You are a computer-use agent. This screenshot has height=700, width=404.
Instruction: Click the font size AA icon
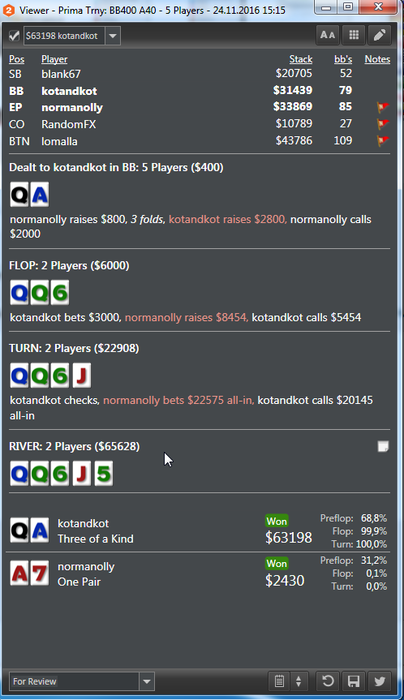coord(328,35)
